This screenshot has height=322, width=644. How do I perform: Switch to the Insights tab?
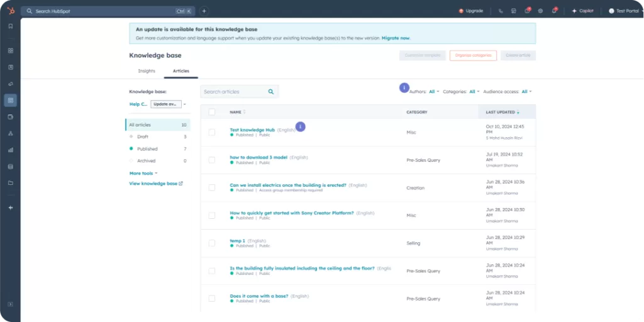tap(147, 71)
